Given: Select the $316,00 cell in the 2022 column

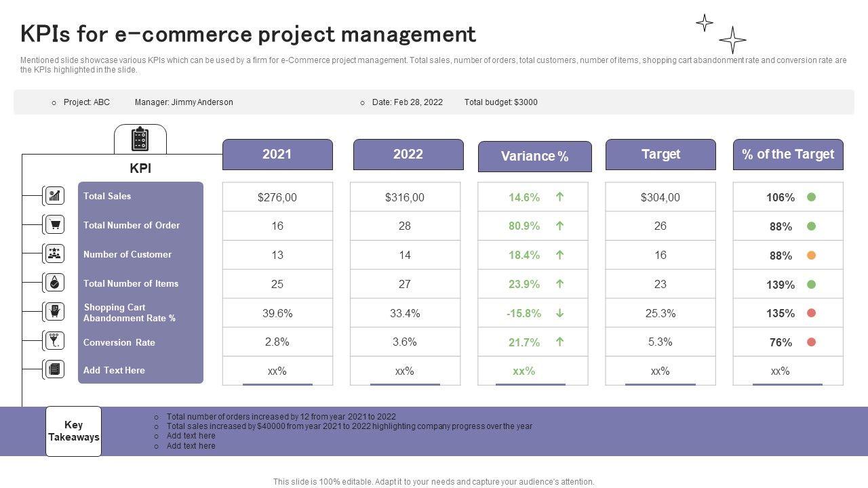Looking at the screenshot, I should 405,197.
